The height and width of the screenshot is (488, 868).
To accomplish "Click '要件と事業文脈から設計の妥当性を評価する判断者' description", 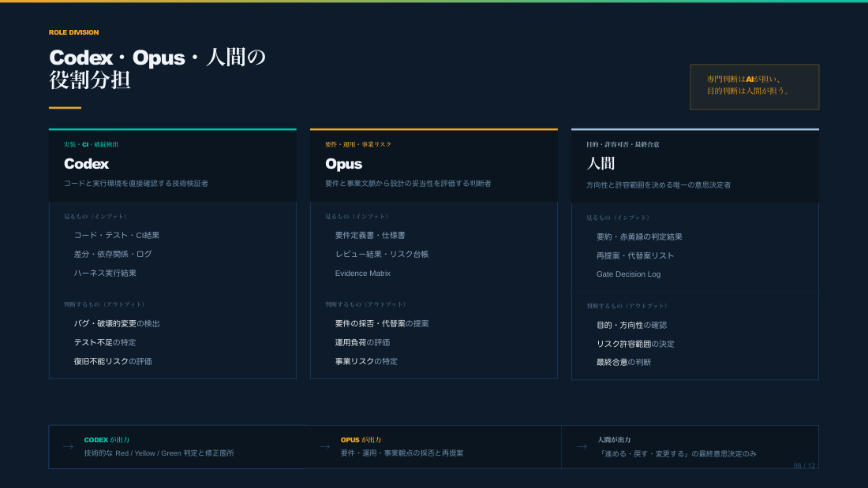I will [x=408, y=183].
